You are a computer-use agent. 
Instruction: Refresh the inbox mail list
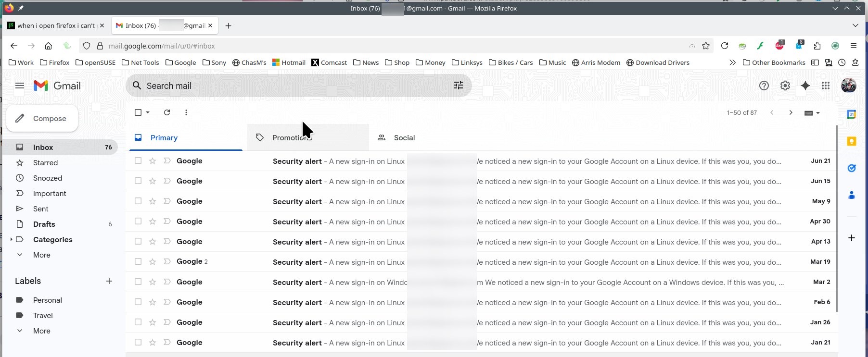167,112
